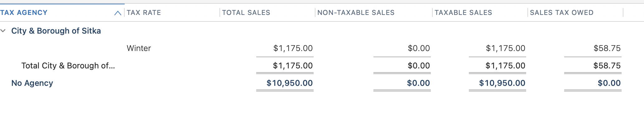Select the Winter tax rate entry

click(139, 48)
